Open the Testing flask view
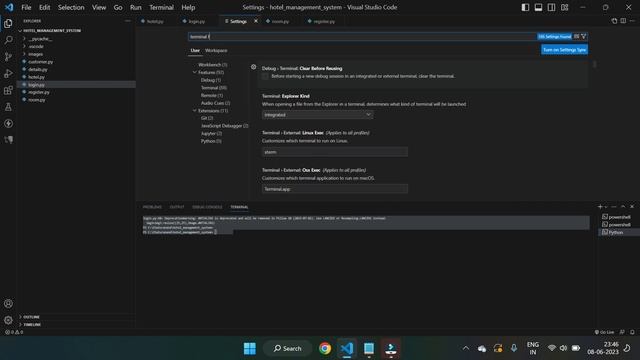The width and height of the screenshot is (640, 360). [8, 107]
